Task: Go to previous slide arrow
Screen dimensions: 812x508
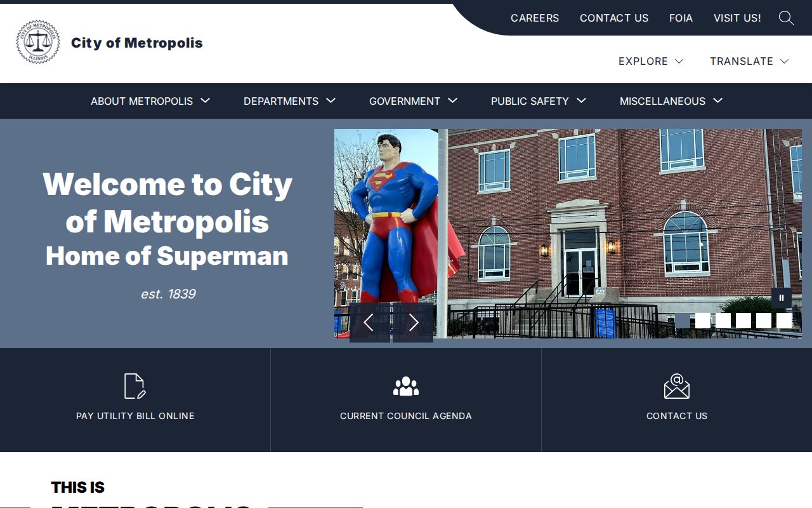Action: 369,323
